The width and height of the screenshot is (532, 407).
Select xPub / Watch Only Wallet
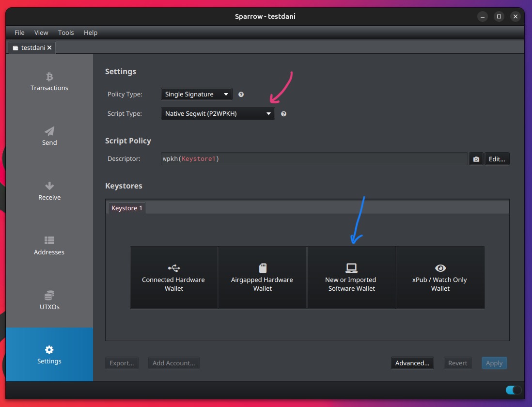point(440,278)
